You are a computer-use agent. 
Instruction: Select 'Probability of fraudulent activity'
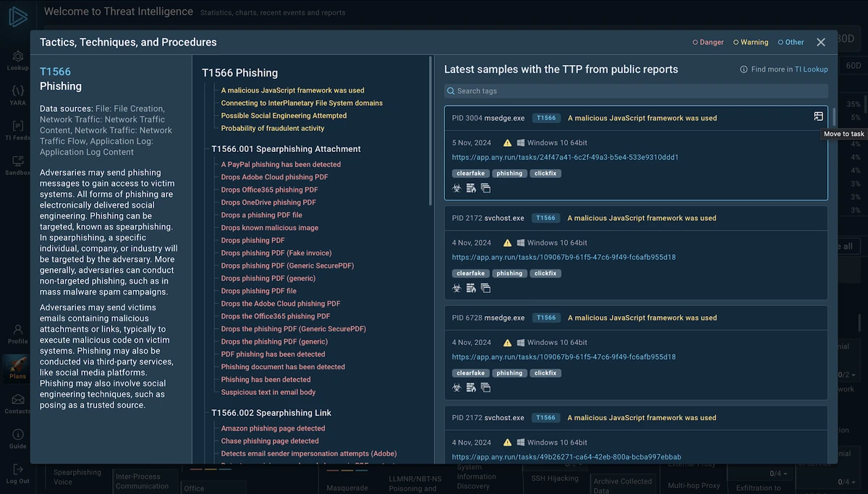(273, 128)
